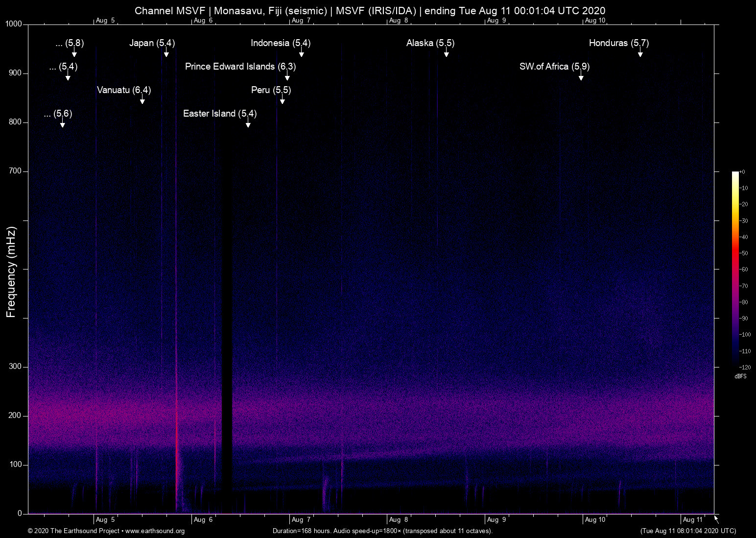The width and height of the screenshot is (756, 538).
Task: Click the SW.of Africa (5.9) label
Action: click(554, 66)
